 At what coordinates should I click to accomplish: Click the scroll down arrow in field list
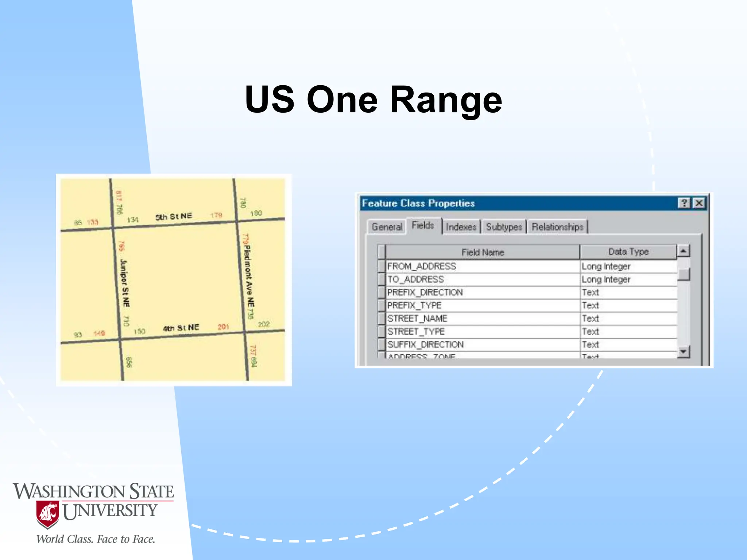point(683,351)
